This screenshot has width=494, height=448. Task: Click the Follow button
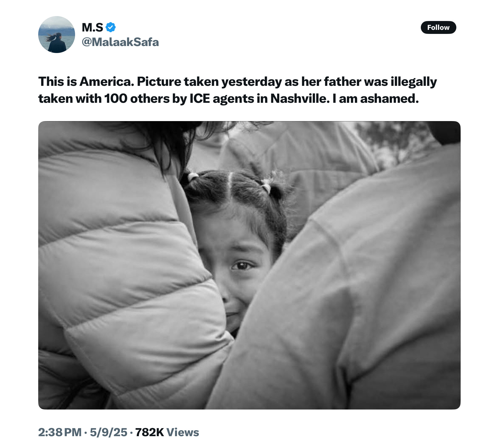pyautogui.click(x=438, y=27)
